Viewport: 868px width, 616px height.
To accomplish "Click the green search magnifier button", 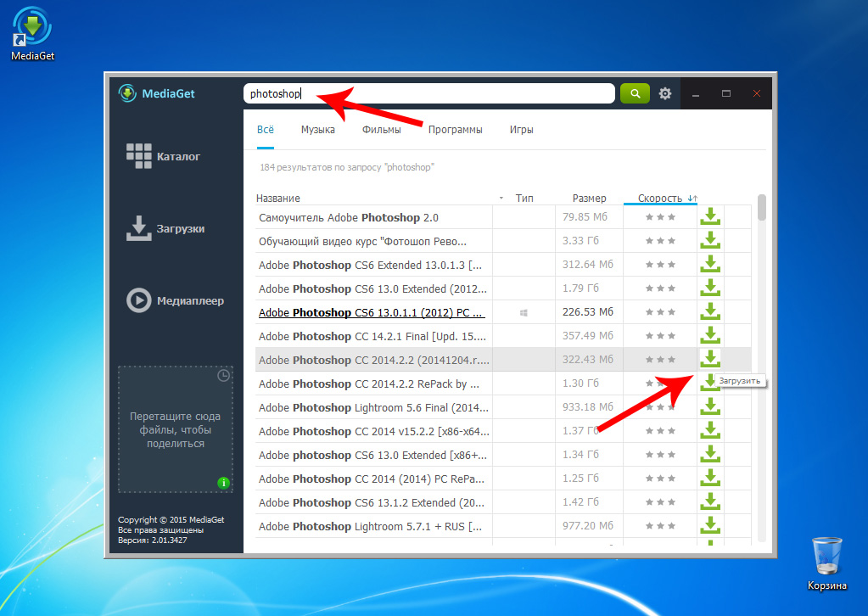I will coord(634,93).
